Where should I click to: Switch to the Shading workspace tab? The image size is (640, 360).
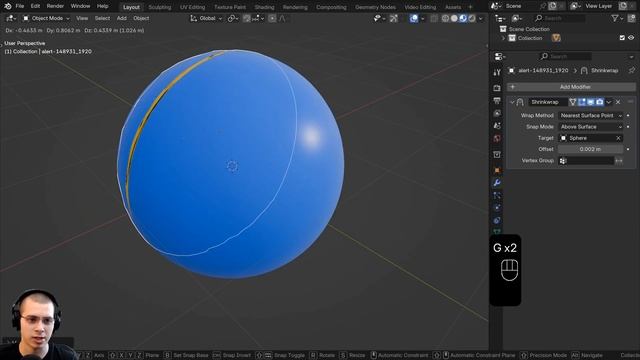point(264,7)
